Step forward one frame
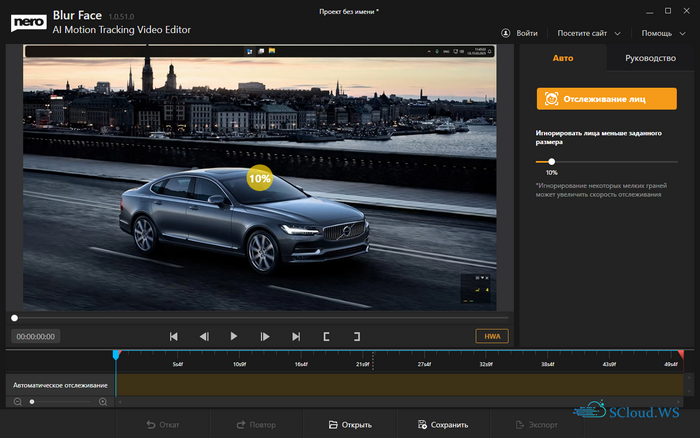This screenshot has width=700, height=438. (x=265, y=337)
